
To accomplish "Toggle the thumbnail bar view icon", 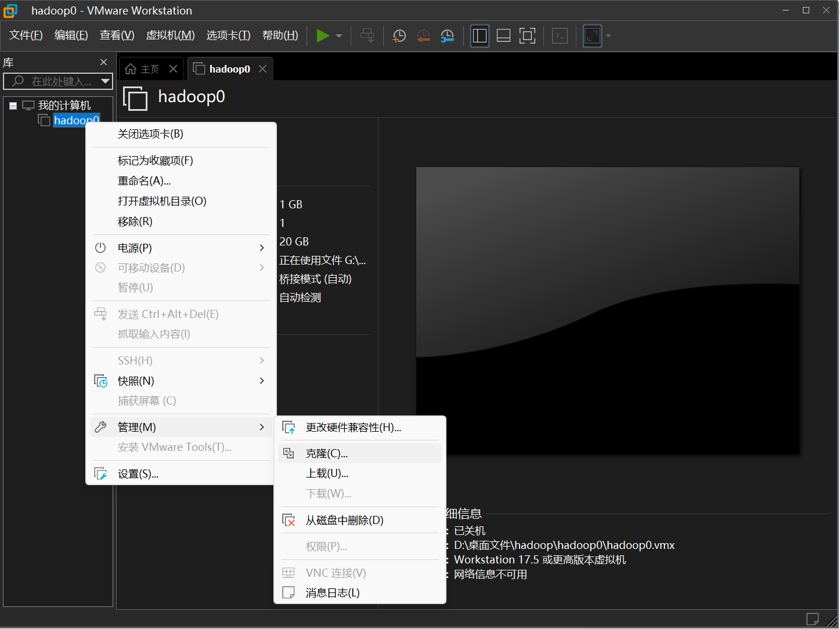I will tap(503, 36).
